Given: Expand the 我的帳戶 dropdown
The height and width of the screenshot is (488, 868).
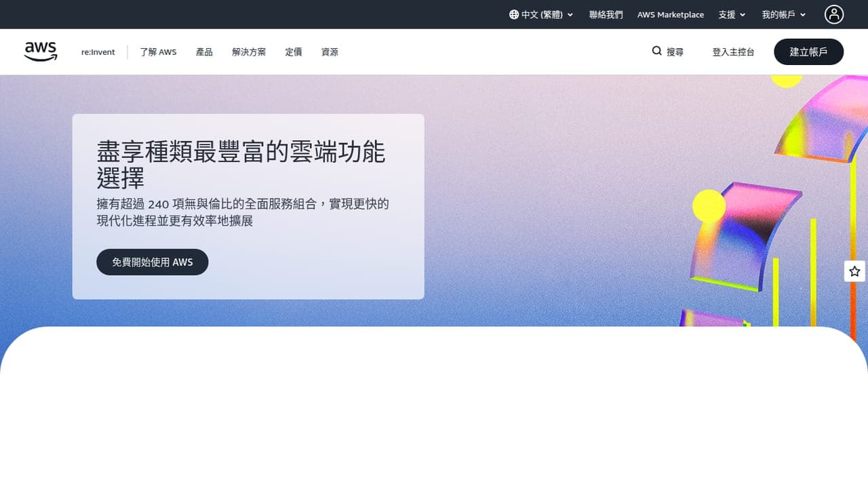Looking at the screenshot, I should 784,14.
